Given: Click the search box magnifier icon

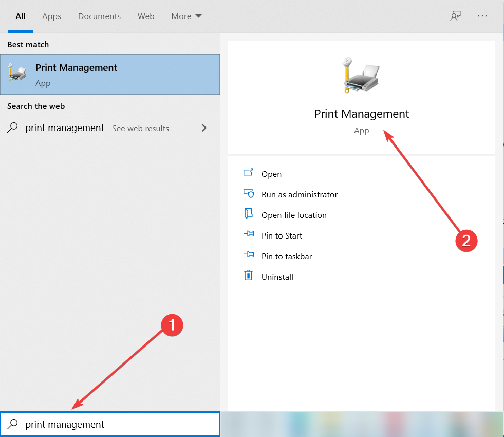Looking at the screenshot, I should tap(12, 424).
